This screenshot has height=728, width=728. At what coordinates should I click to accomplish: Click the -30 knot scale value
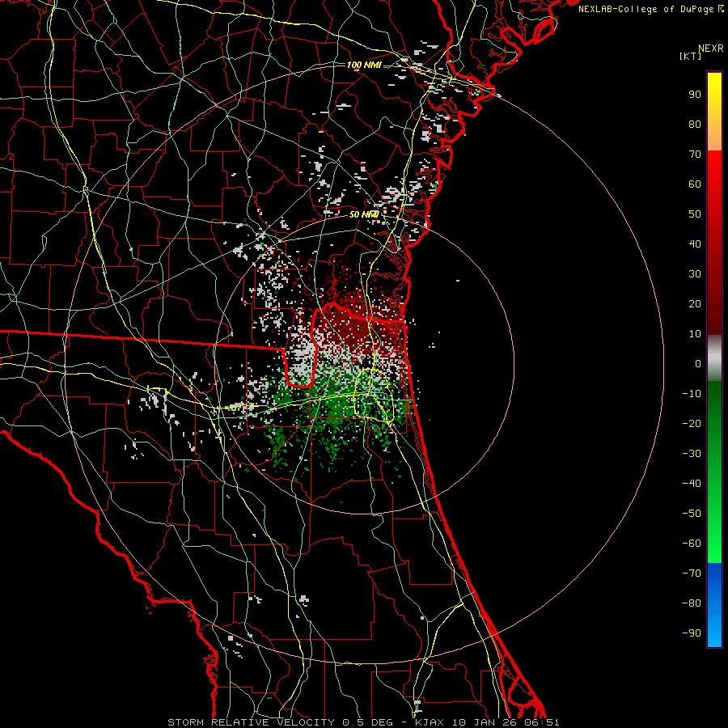click(x=692, y=454)
